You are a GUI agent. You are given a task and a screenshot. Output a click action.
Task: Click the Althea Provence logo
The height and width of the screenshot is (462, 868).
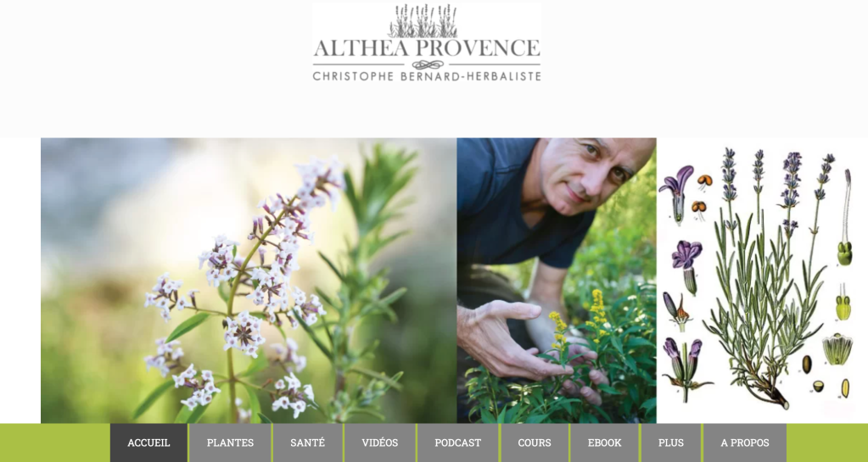pos(426,43)
